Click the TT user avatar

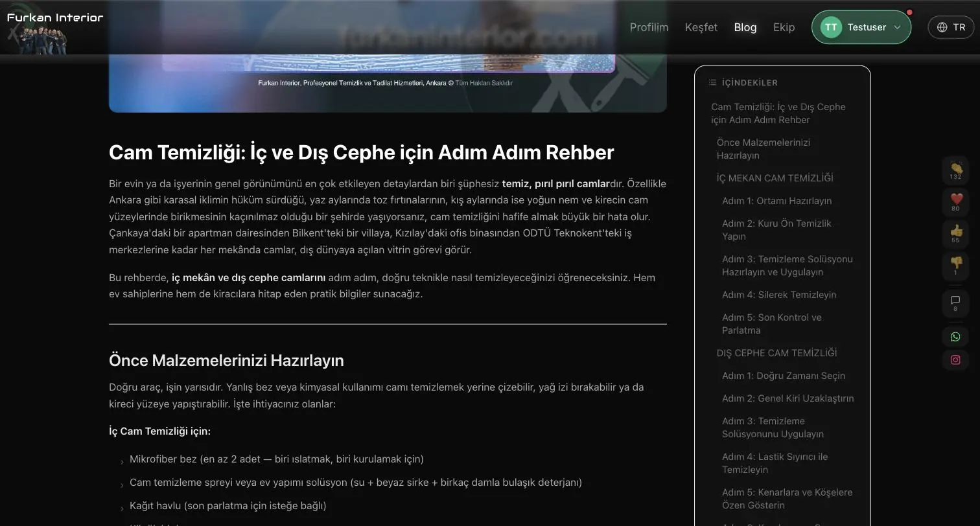click(831, 27)
